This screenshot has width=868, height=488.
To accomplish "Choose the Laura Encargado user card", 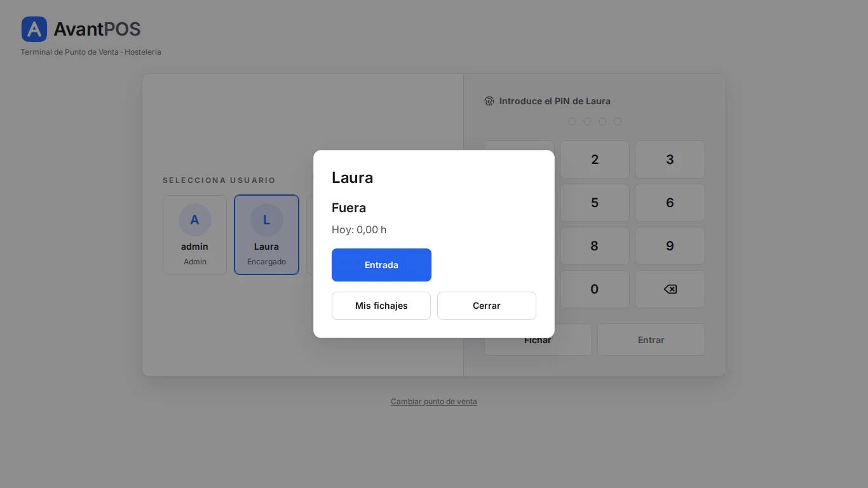I will click(266, 234).
